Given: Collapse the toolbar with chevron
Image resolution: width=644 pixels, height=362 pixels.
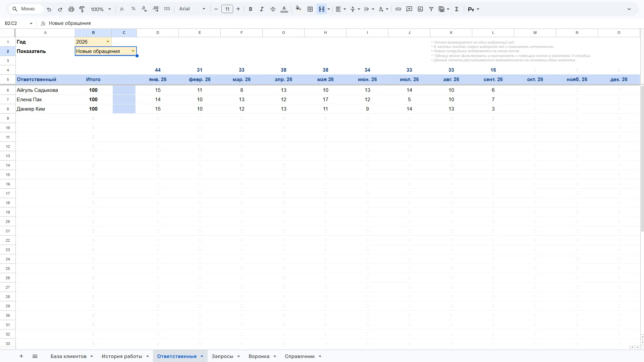Looking at the screenshot, I should pyautogui.click(x=629, y=9).
